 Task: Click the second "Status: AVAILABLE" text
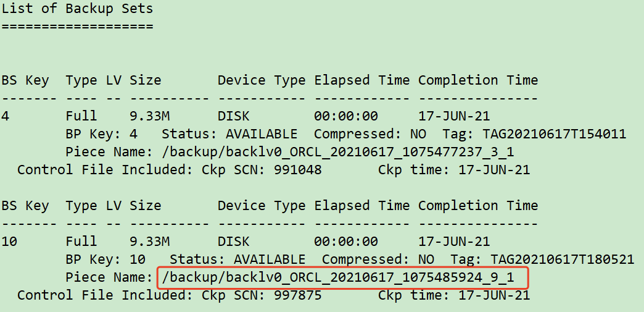(238, 259)
